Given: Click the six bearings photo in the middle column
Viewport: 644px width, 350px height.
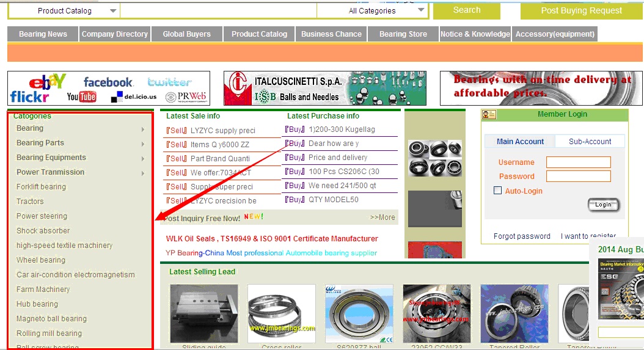Looking at the screenshot, I should [x=434, y=158].
